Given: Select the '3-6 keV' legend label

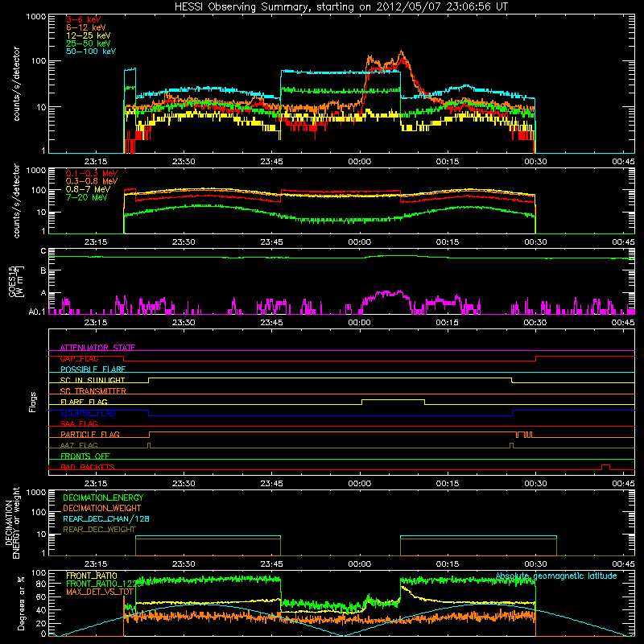Looking at the screenshot, I should point(84,19).
